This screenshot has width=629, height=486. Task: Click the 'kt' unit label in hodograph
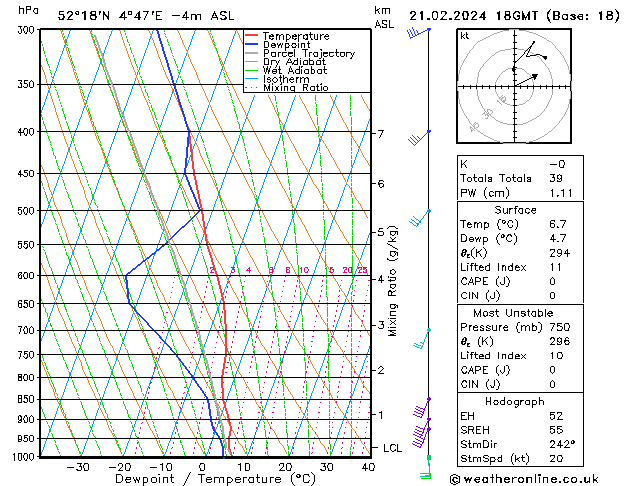point(465,36)
